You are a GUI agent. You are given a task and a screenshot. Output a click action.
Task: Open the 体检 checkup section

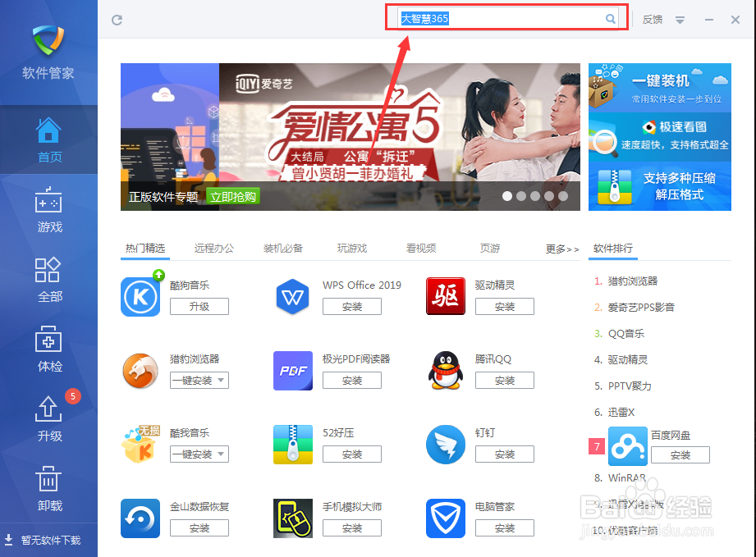point(48,349)
